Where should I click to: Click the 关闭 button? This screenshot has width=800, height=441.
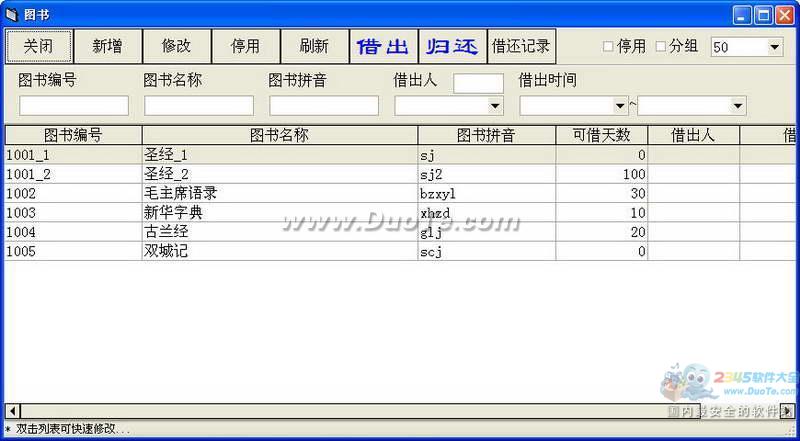point(39,46)
